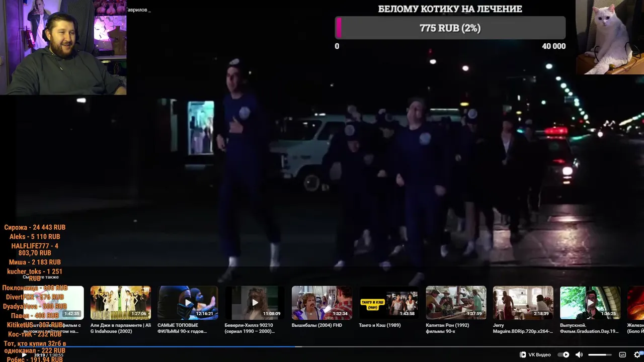Click the БЕЛОМУ КОТИКУ НА ЛЕЧЕНИЕ heading
Screen dimensions: 644x362
[x=450, y=9]
